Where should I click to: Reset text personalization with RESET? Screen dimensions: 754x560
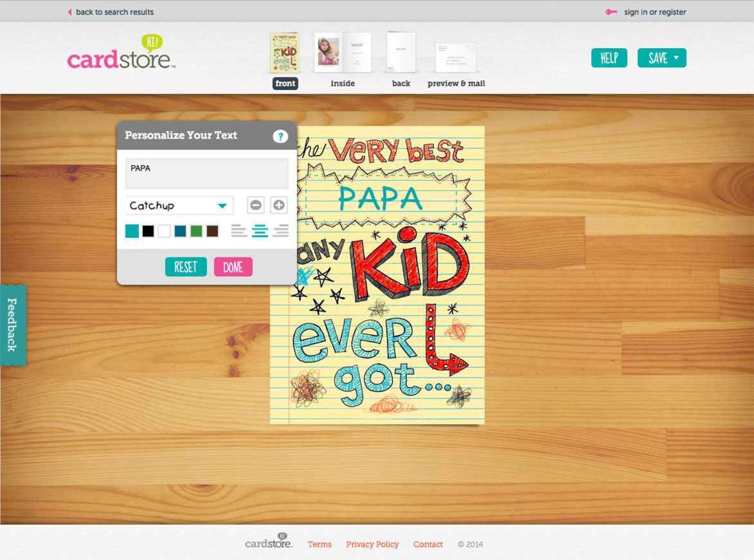[x=186, y=266]
